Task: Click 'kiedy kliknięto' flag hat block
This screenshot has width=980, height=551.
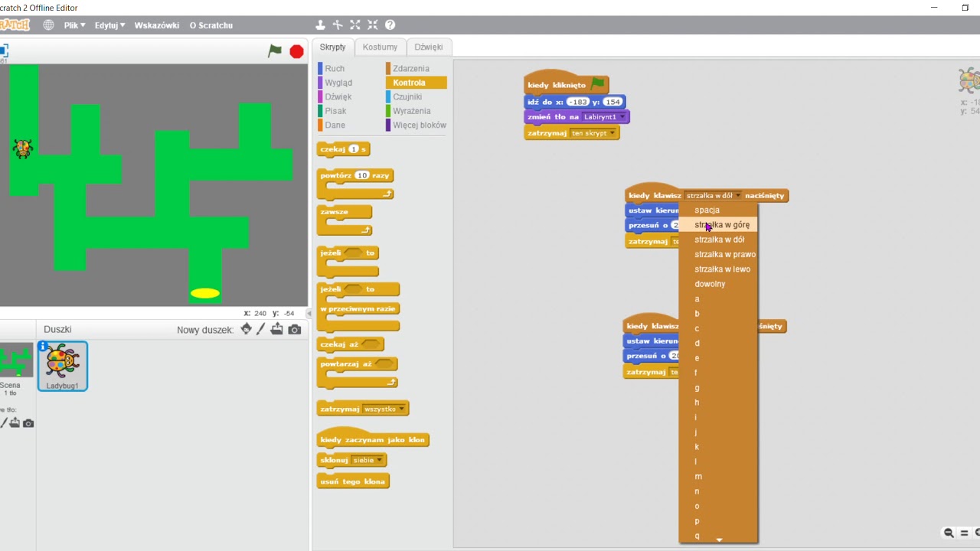Action: pyautogui.click(x=566, y=84)
